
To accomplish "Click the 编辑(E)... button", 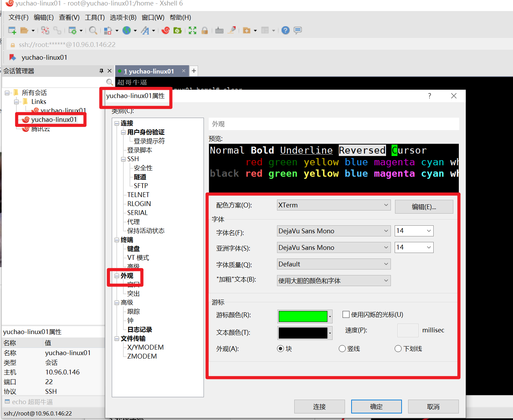I will (424, 207).
